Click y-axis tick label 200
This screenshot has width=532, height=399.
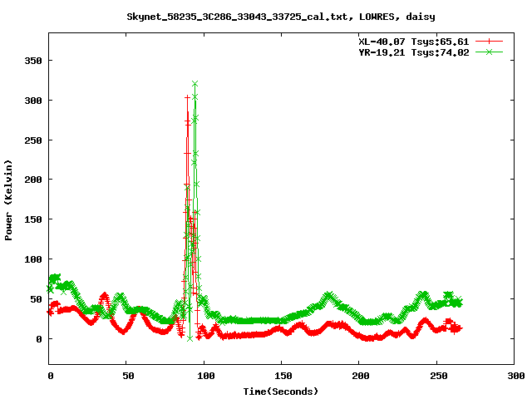33,180
